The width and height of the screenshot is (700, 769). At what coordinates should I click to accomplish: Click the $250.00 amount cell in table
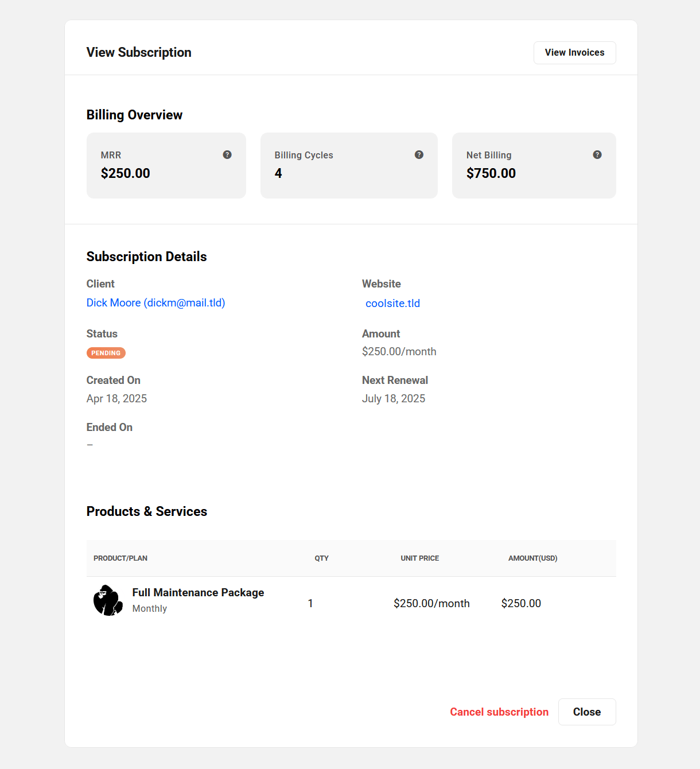(x=521, y=604)
